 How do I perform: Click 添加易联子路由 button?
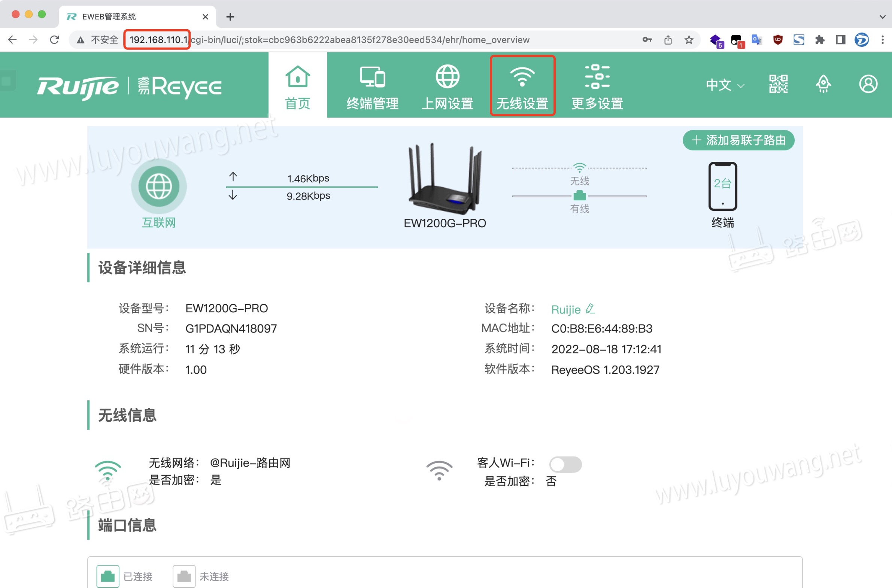click(x=738, y=140)
